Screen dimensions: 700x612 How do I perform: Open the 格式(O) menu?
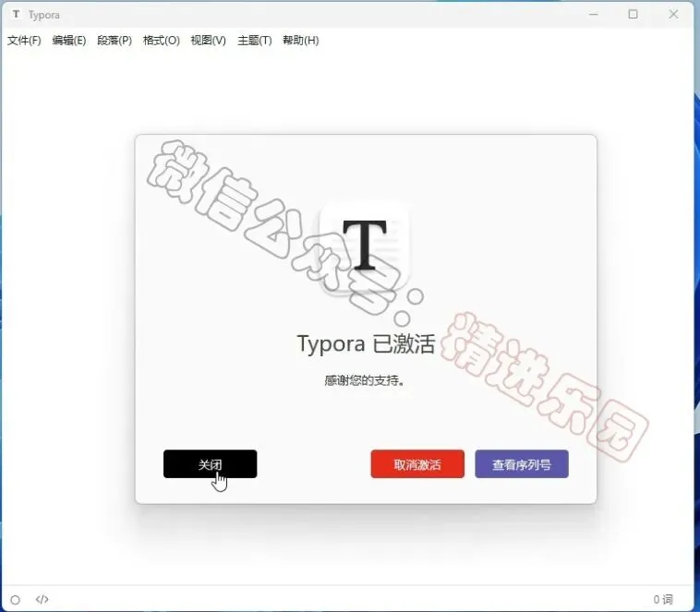click(x=162, y=41)
